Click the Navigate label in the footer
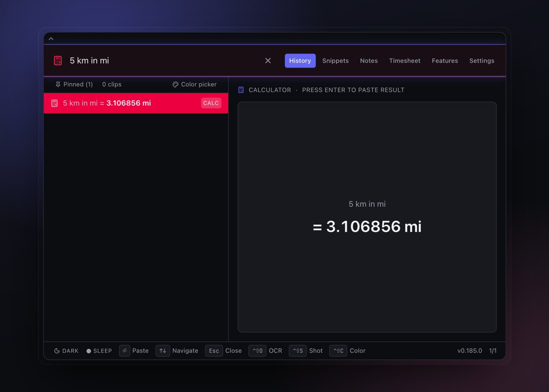The height and width of the screenshot is (392, 549). coord(185,351)
